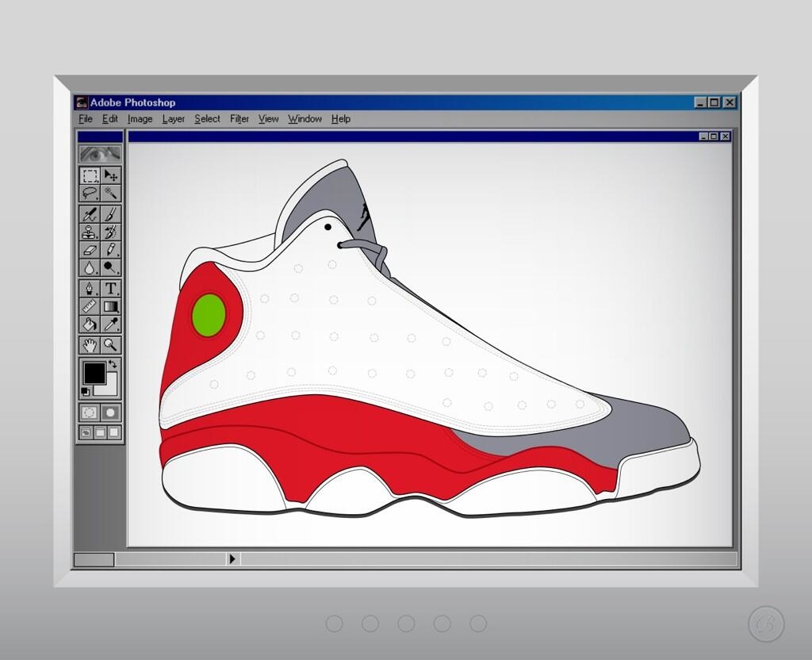The height and width of the screenshot is (660, 812).
Task: Switch to Quick Mask mode
Action: click(110, 412)
